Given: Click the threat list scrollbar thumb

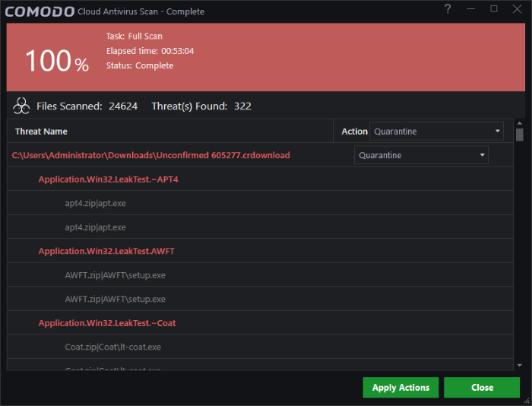Looking at the screenshot, I should pos(519,135).
